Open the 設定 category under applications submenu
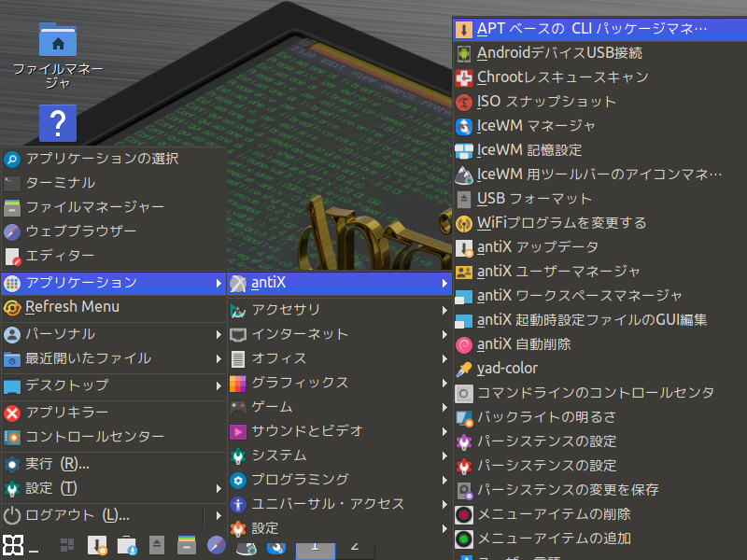This screenshot has width=747, height=560. (340, 528)
